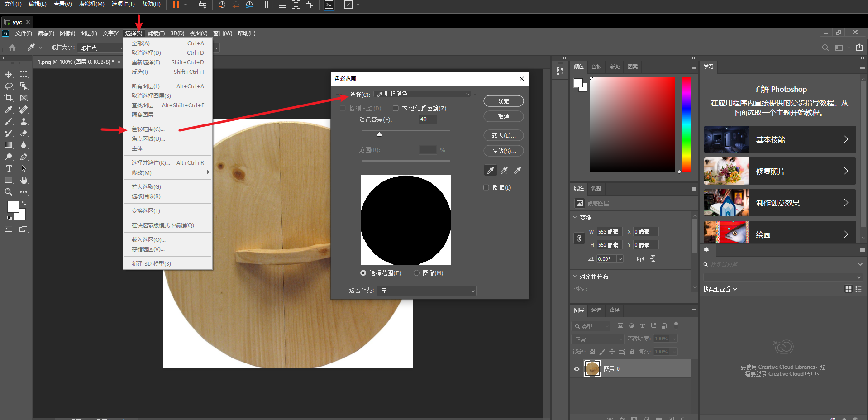Select the Crop tool
This screenshot has width=868, height=420.
tap(9, 98)
